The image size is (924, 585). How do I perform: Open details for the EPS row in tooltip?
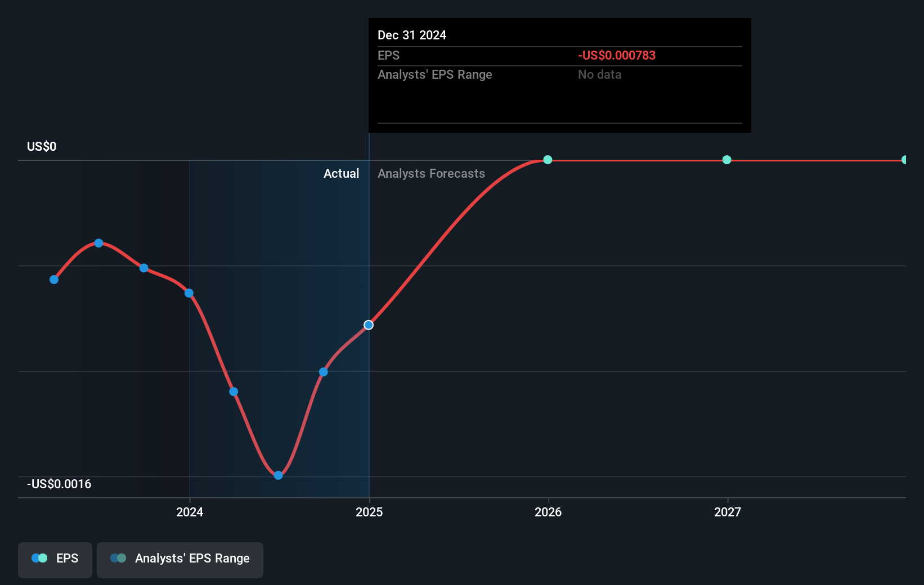coord(388,55)
